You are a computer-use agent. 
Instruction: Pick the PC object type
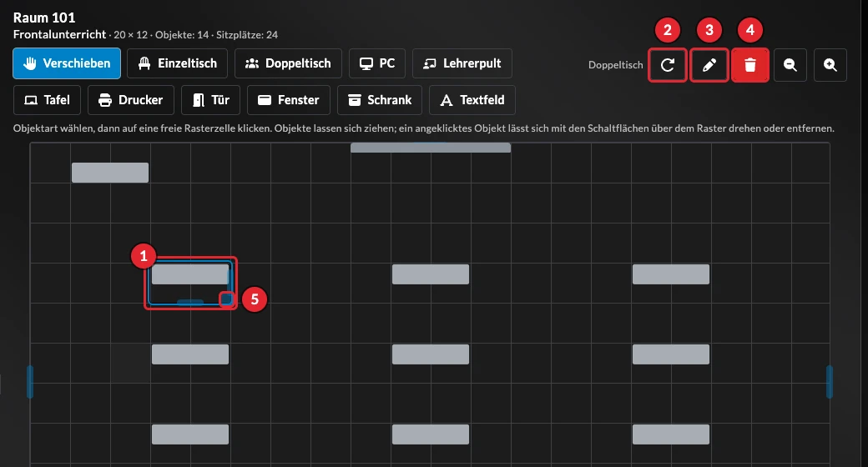(x=377, y=63)
